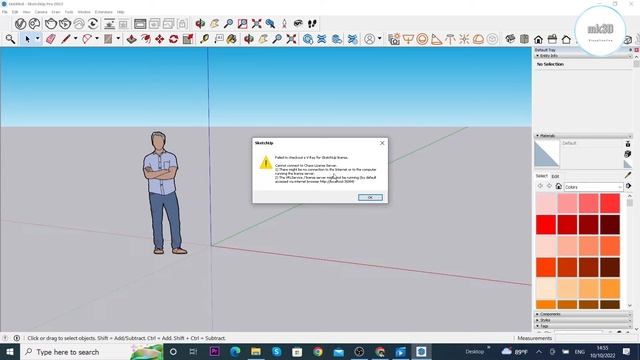Add a V-Ray omni light
Viewport: 640px width, 360px height.
coord(464,39)
